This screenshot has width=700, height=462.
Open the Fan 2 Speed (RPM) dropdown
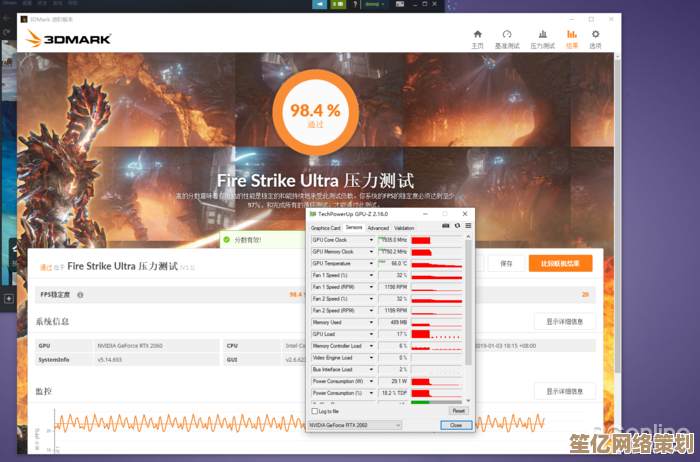click(x=371, y=311)
